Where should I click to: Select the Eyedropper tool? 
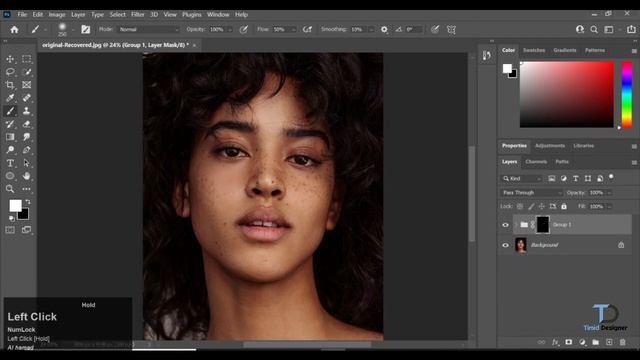pos(10,98)
